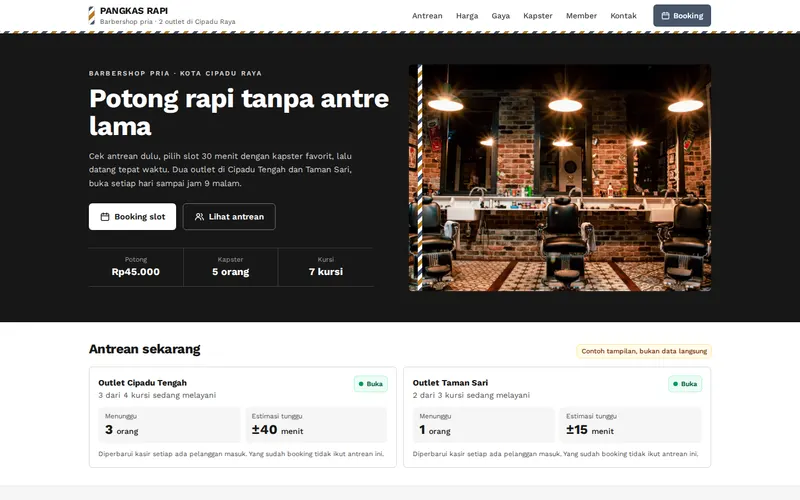Screen dimensions: 800x500
Task: Click the 'Outlet Taman Sari' heading
Action: coord(450,383)
